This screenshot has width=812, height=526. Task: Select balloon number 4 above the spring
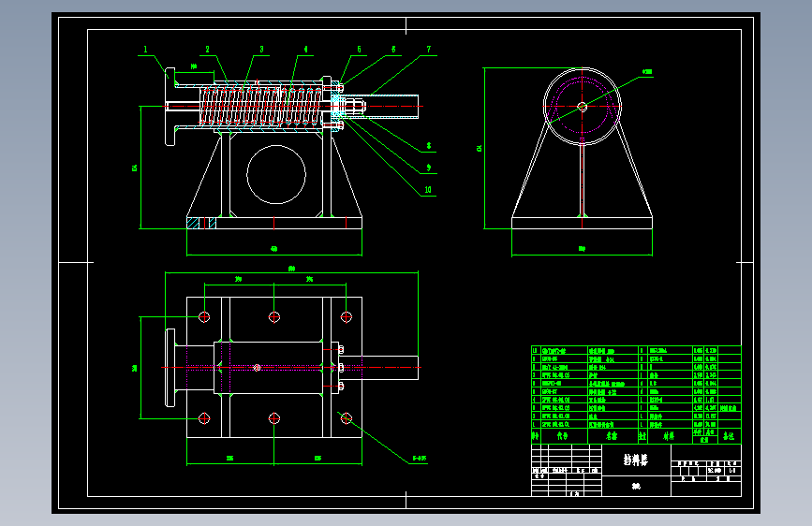pyautogui.click(x=306, y=50)
